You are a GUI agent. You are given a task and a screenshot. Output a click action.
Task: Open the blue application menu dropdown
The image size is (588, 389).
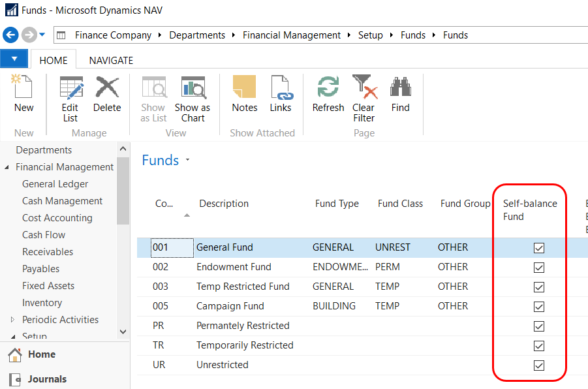[14, 59]
